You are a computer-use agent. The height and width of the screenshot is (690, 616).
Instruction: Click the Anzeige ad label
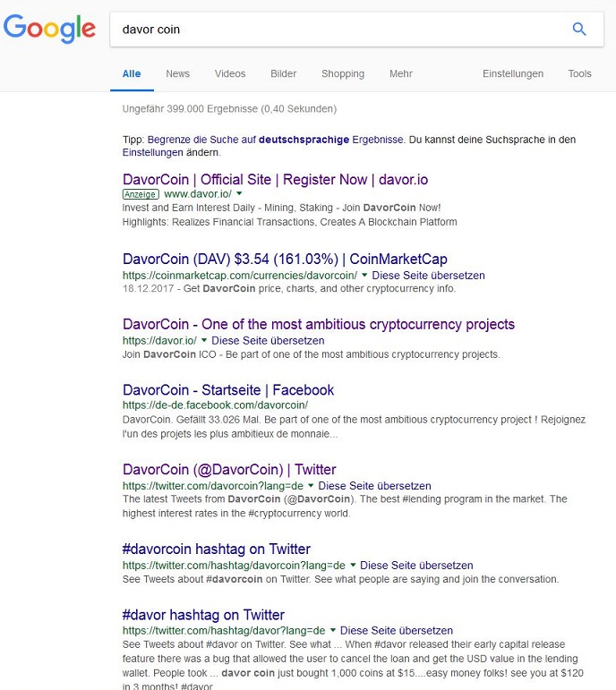[141, 194]
